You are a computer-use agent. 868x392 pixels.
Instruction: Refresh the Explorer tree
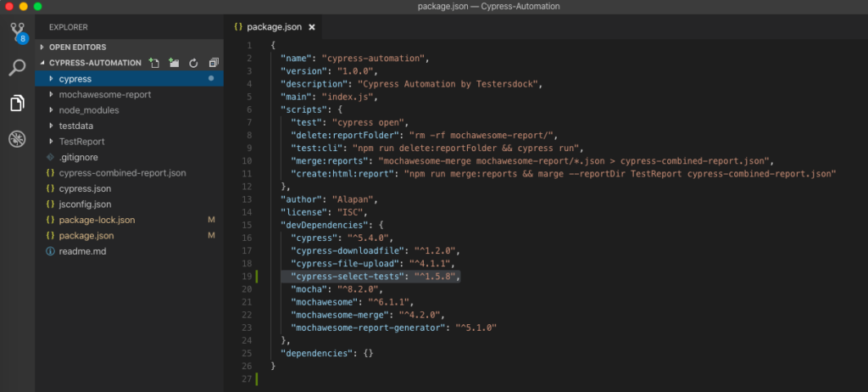tap(193, 63)
